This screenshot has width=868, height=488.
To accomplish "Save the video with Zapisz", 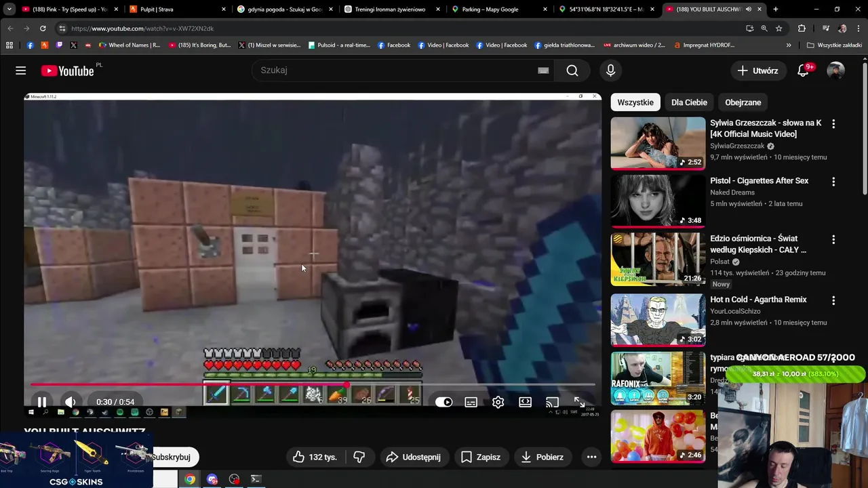I will click(480, 457).
